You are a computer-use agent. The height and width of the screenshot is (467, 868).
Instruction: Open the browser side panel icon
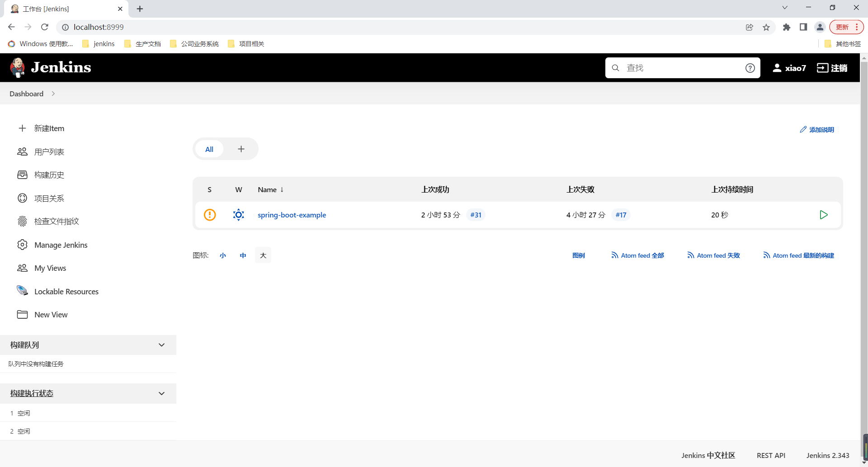[x=803, y=27]
